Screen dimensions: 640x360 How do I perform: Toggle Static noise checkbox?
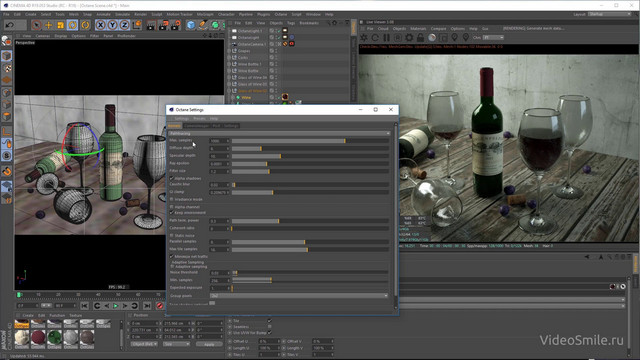[x=172, y=236]
